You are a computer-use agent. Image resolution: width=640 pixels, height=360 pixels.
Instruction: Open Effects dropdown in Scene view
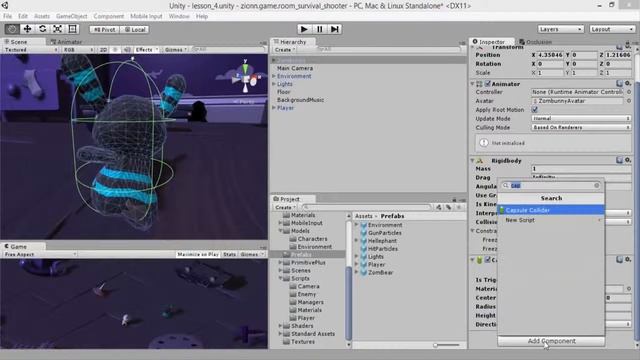147,50
